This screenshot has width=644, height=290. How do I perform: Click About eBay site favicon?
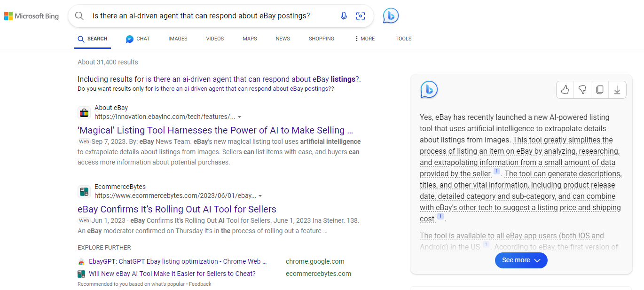click(x=84, y=112)
